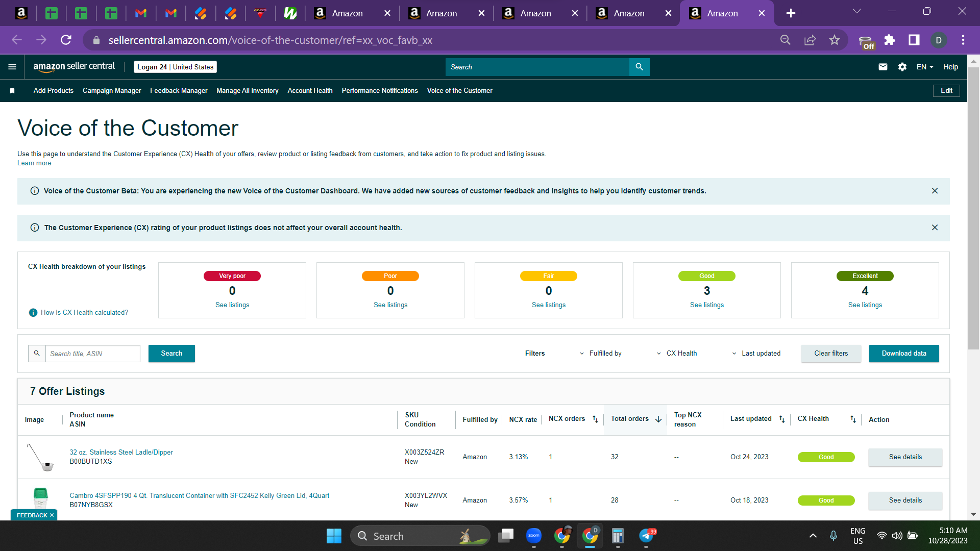Viewport: 980px width, 551px height.
Task: See listings under Very poor
Action: 232,305
